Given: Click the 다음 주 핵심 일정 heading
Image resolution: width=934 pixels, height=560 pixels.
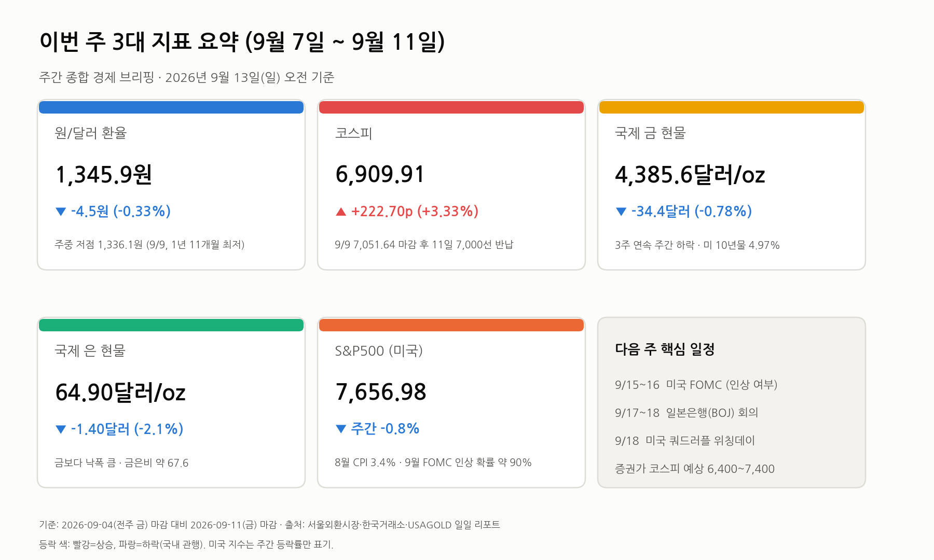Looking at the screenshot, I should pyautogui.click(x=665, y=349).
